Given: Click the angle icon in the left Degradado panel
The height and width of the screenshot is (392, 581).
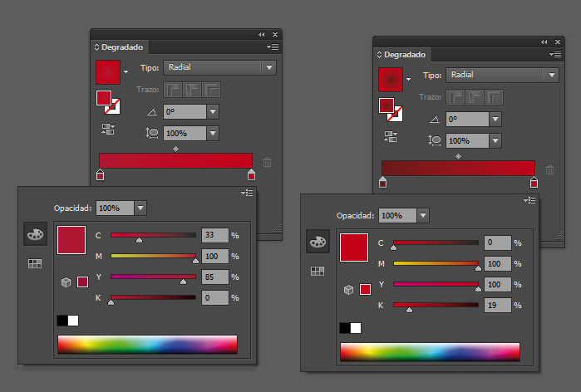Looking at the screenshot, I should click(x=150, y=111).
